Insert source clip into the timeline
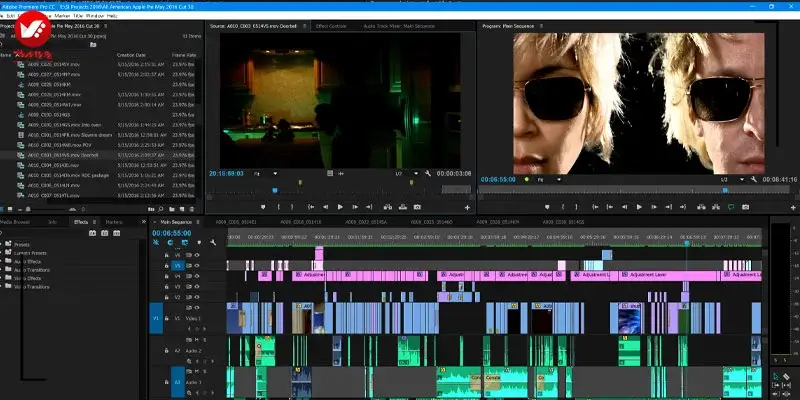This screenshot has height=400, width=800. pyautogui.click(x=388, y=207)
